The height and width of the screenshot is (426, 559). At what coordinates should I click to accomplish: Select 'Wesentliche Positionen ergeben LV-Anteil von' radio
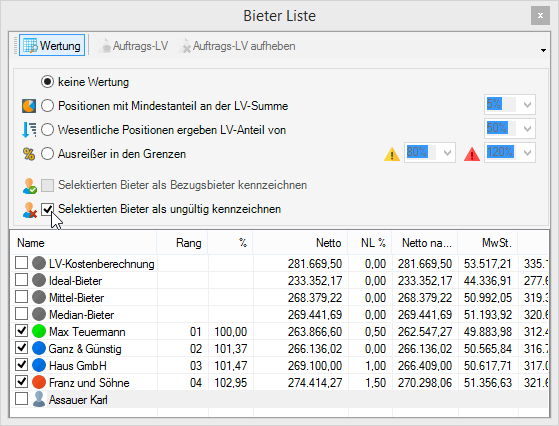click(47, 129)
